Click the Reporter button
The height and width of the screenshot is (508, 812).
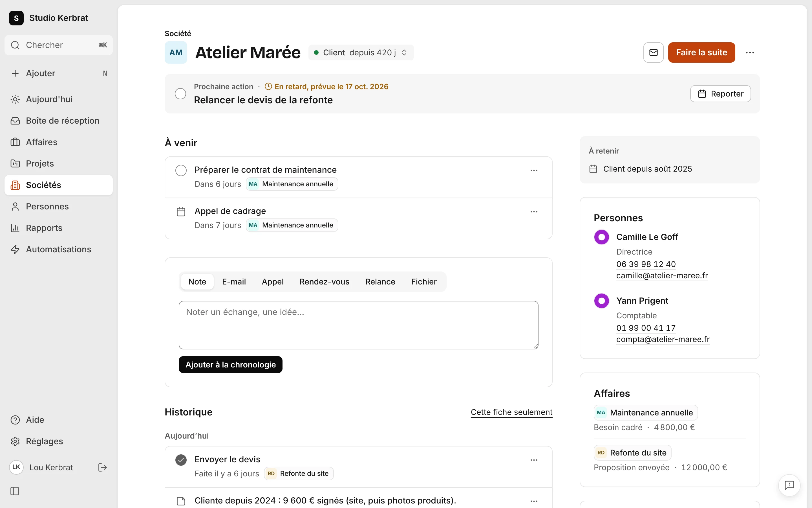point(720,94)
